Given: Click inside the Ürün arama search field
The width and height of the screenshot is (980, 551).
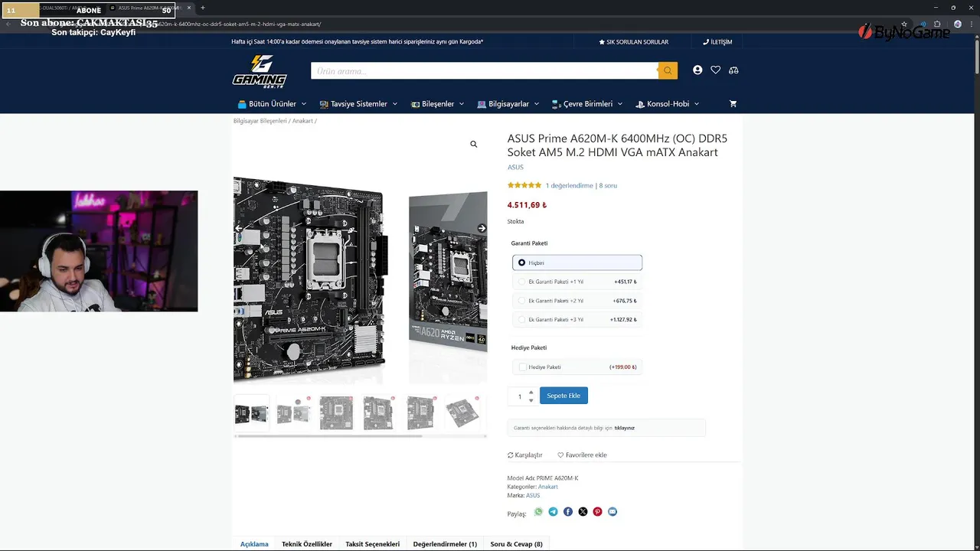Looking at the screenshot, I should (484, 70).
